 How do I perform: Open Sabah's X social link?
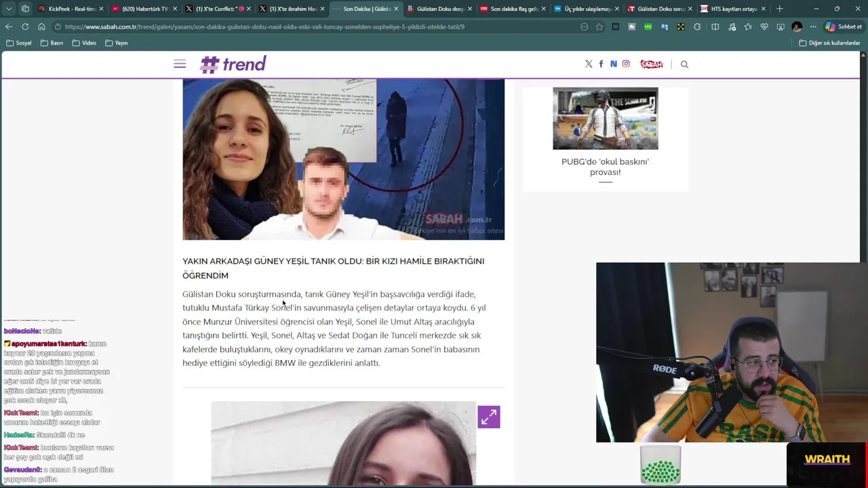pos(589,64)
